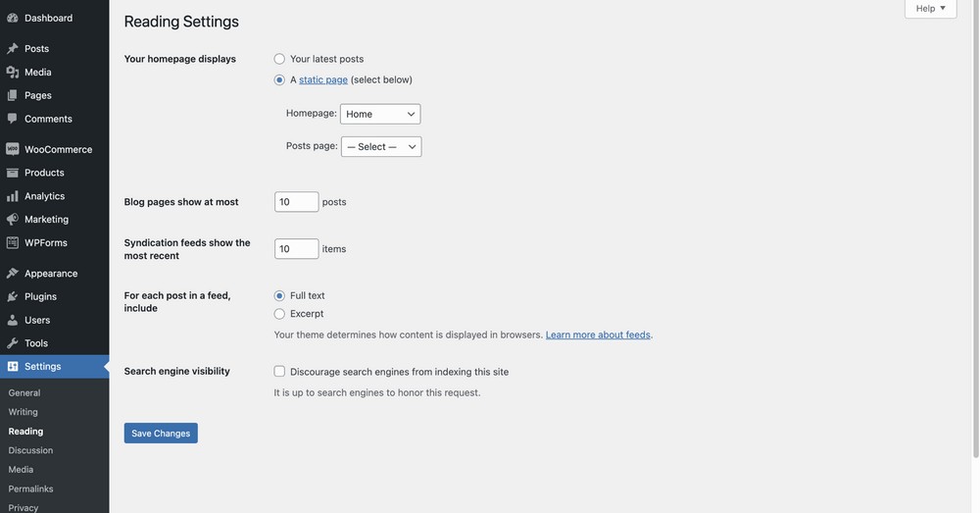Click the Marketing megaphone icon
Screen dimensions: 980x513
pos(12,220)
